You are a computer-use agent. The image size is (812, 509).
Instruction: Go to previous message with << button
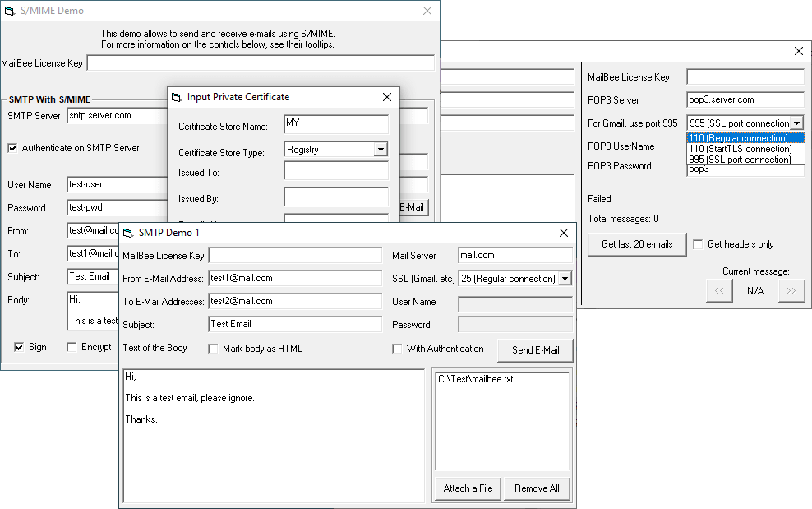pyautogui.click(x=718, y=291)
